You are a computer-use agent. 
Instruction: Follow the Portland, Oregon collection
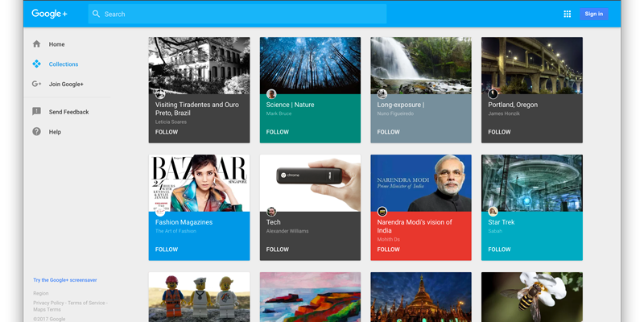pyautogui.click(x=499, y=132)
